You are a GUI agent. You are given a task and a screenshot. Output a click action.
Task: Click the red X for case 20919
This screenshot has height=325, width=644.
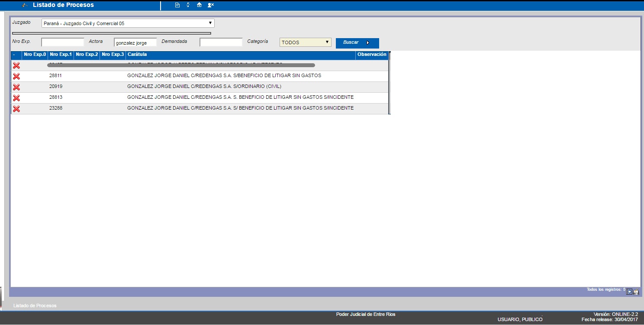[16, 87]
